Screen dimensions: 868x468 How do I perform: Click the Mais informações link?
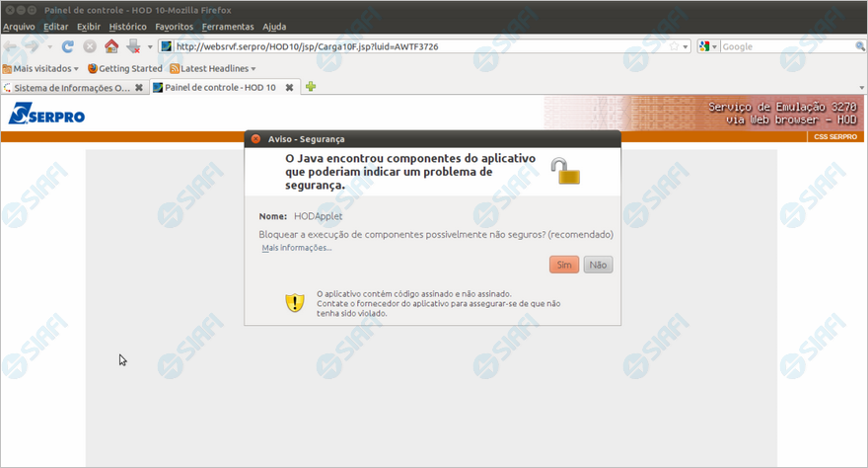coord(296,248)
